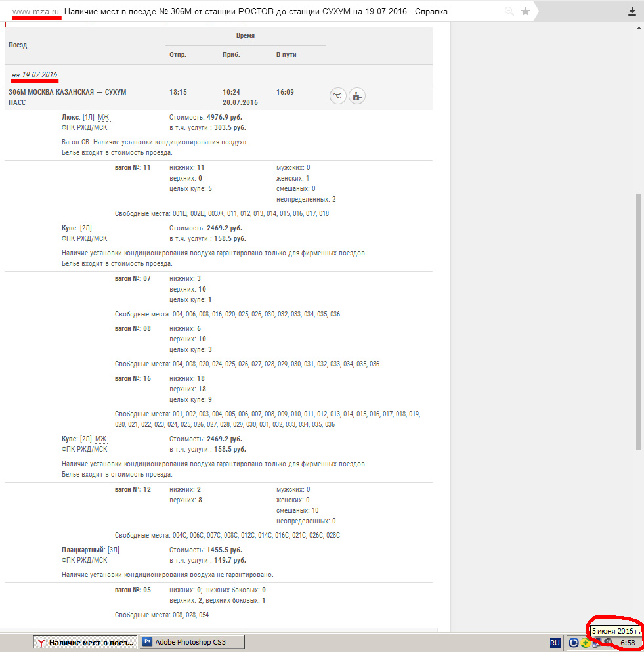The height and width of the screenshot is (652, 644).
Task: Click the date heading на 19.07.2016
Action: 34,75
